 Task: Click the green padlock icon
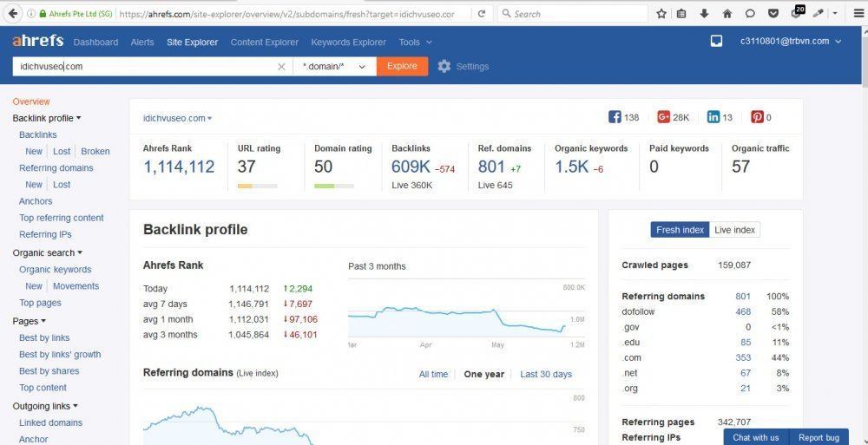[x=43, y=14]
